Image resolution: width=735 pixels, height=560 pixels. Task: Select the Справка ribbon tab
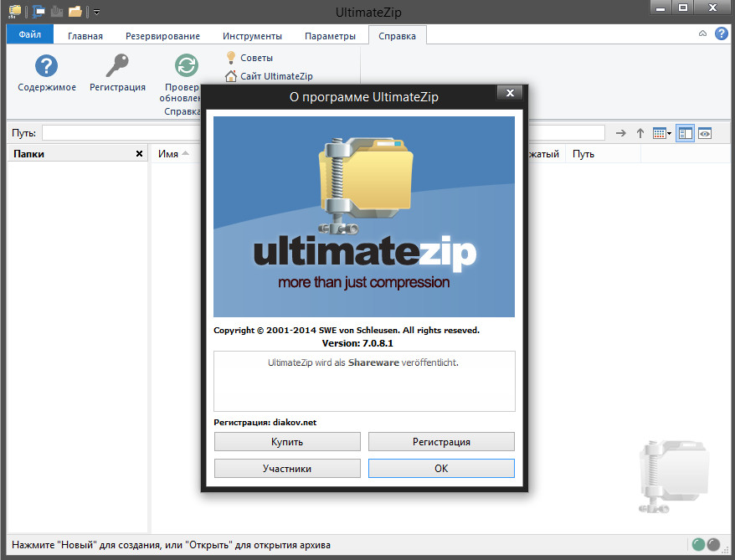pos(397,36)
